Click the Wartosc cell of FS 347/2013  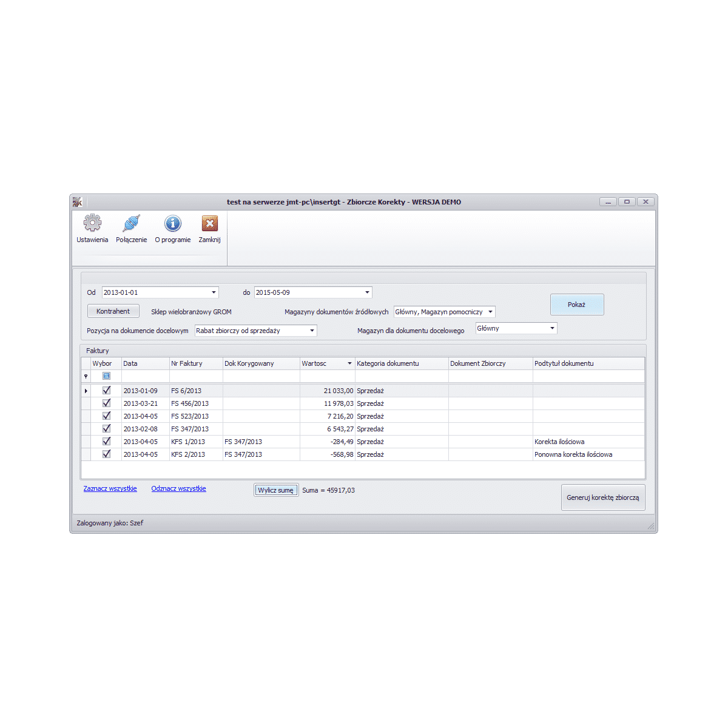click(327, 429)
